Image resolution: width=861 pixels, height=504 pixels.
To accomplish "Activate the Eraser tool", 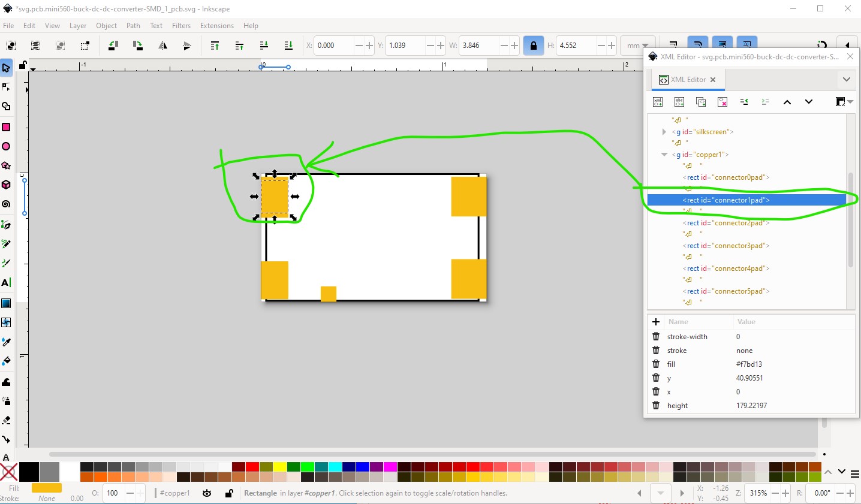I will 6,420.
